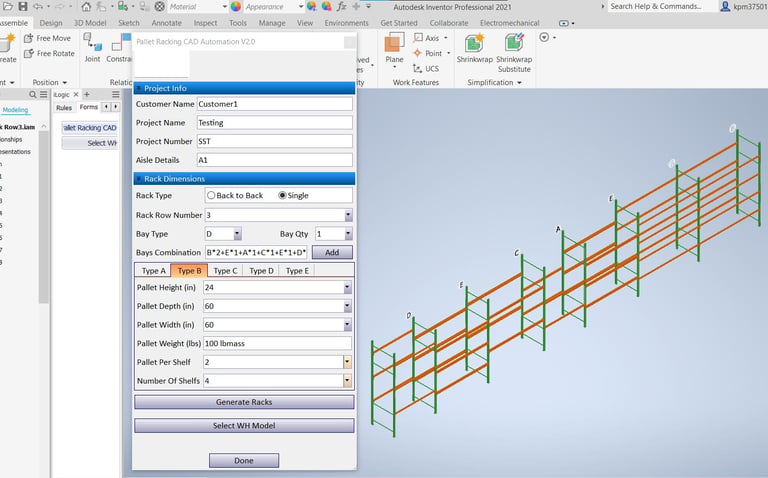Viewport: 768px width, 478px height.
Task: Click the search icon in browser panel
Action: (x=32, y=95)
